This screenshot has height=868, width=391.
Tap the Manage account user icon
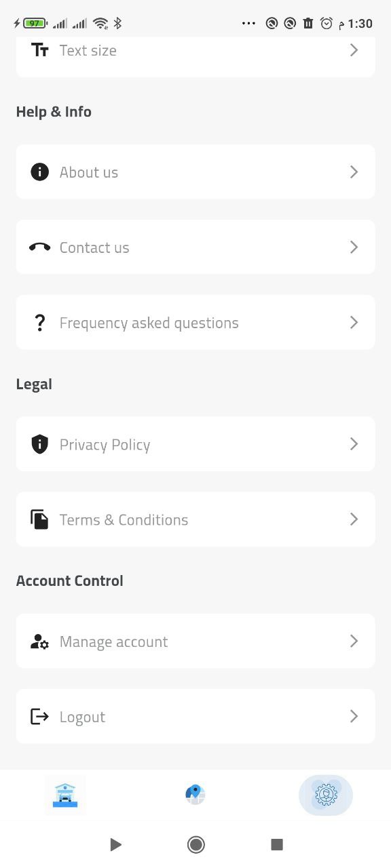point(39,641)
